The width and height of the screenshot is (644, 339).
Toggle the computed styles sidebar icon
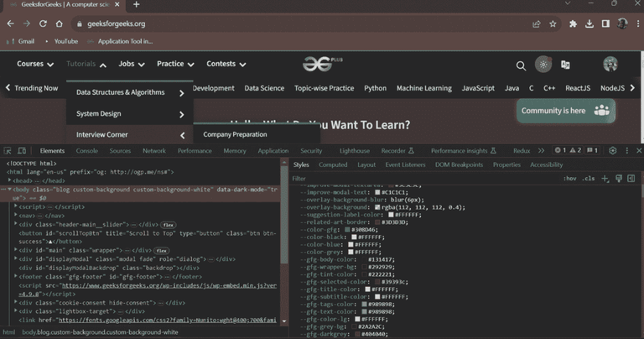click(x=631, y=179)
